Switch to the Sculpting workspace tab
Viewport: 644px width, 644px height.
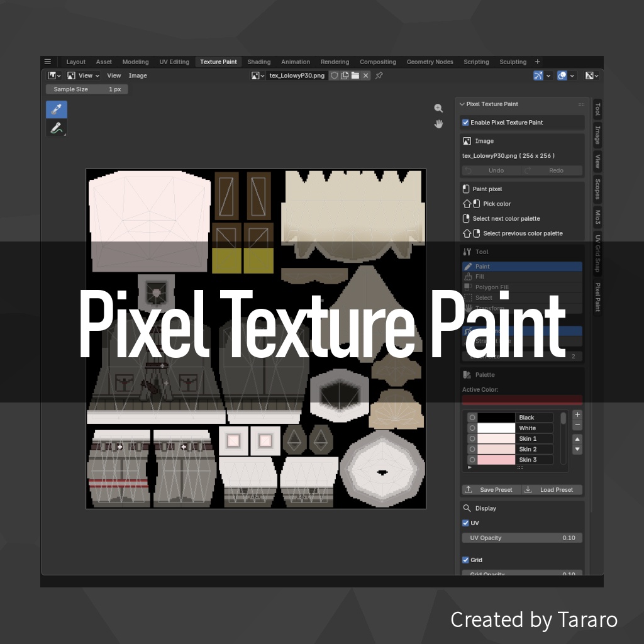tap(513, 62)
